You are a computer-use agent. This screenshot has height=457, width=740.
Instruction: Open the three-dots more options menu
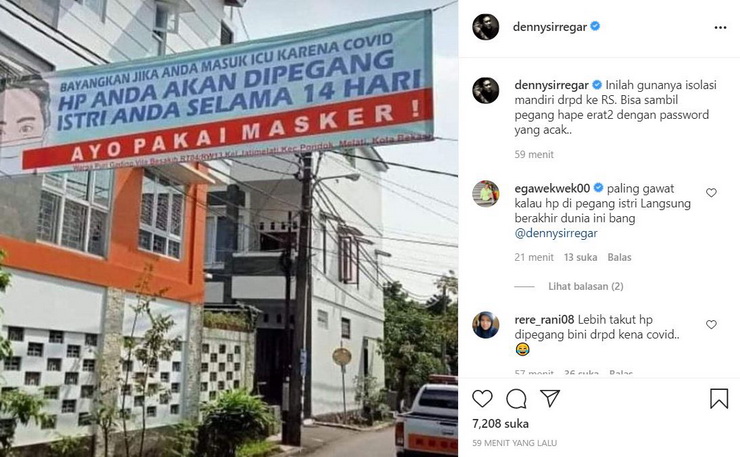[720, 27]
